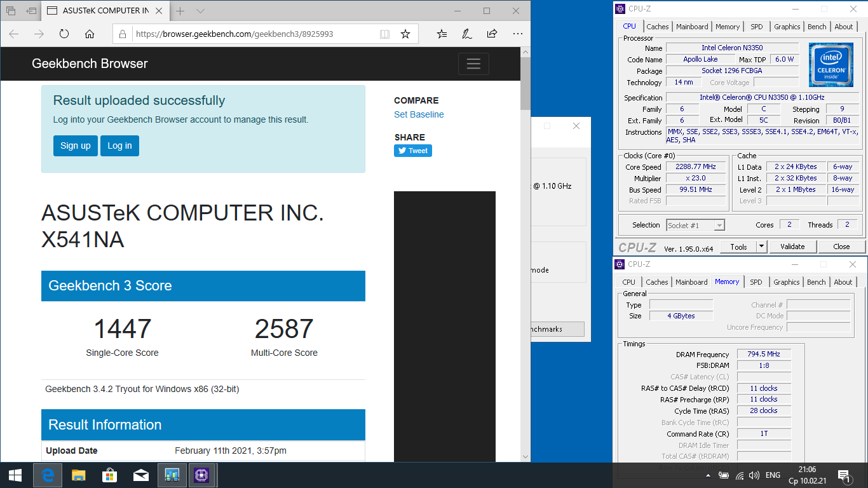Switch to About tab in upper CPU-Z
This screenshot has width=868, height=488.
844,27
